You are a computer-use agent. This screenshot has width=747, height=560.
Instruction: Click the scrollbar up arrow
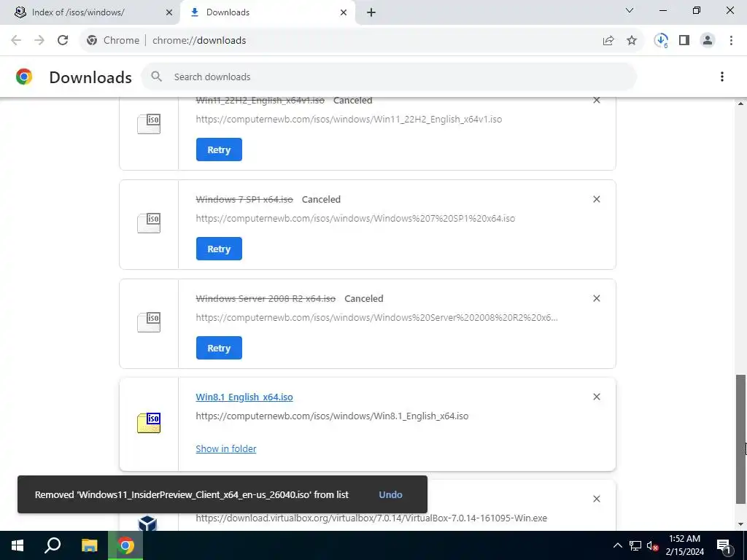click(x=740, y=104)
